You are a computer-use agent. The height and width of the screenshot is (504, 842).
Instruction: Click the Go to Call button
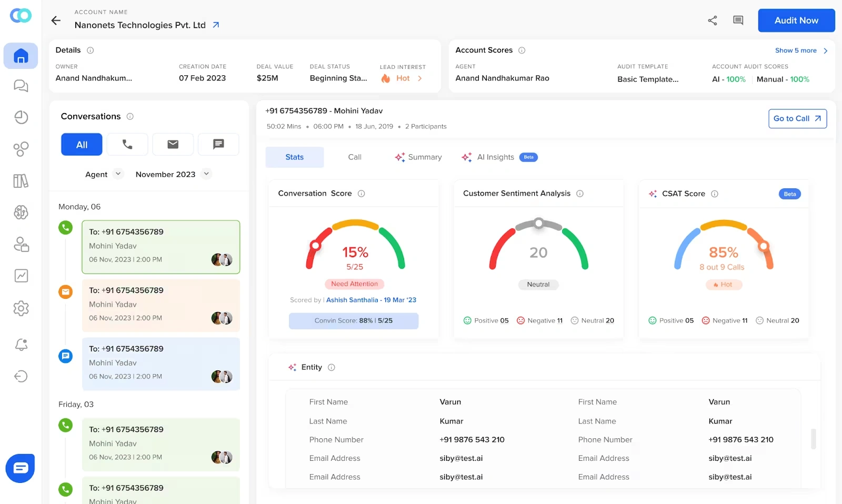[x=797, y=118]
